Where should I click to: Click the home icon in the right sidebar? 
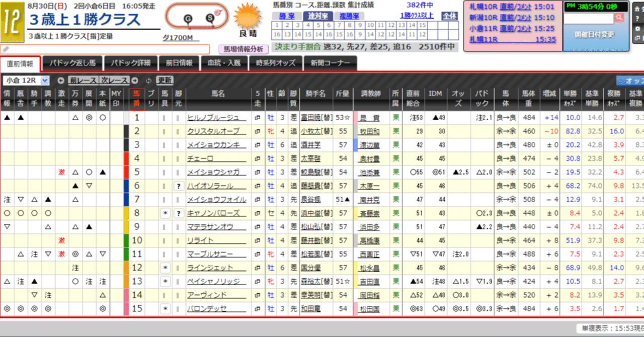637,10
